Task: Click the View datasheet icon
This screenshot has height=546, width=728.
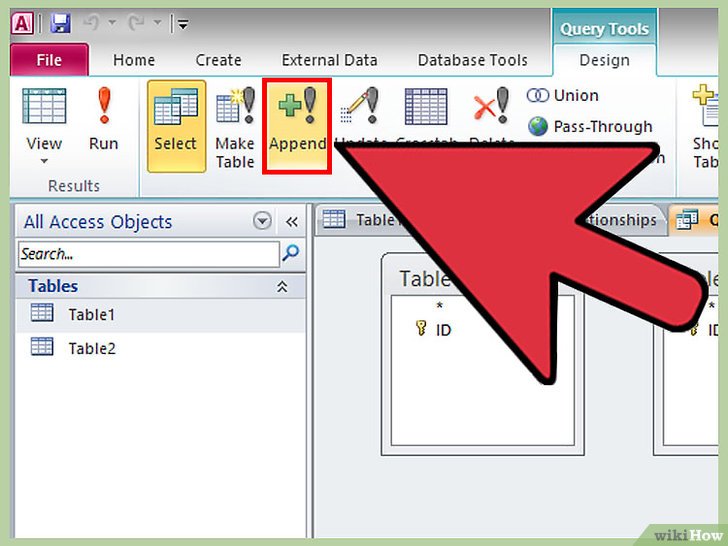Action: click(x=44, y=106)
